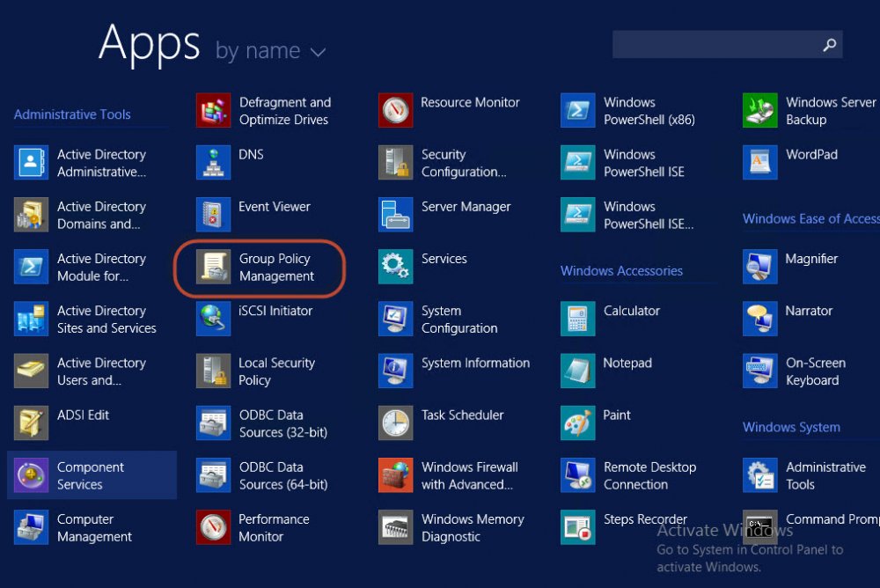Launch Group Policy Management icon
The width and height of the screenshot is (880, 588).
[213, 267]
